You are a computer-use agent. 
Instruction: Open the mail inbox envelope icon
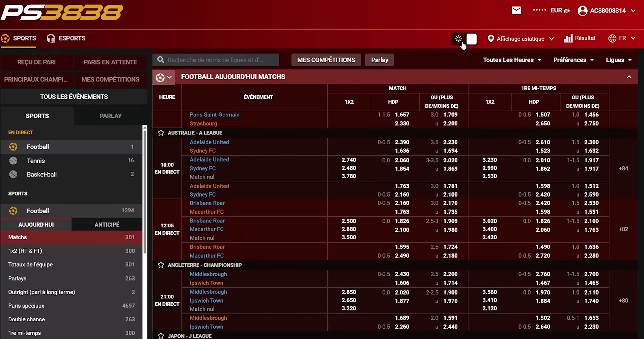click(516, 11)
